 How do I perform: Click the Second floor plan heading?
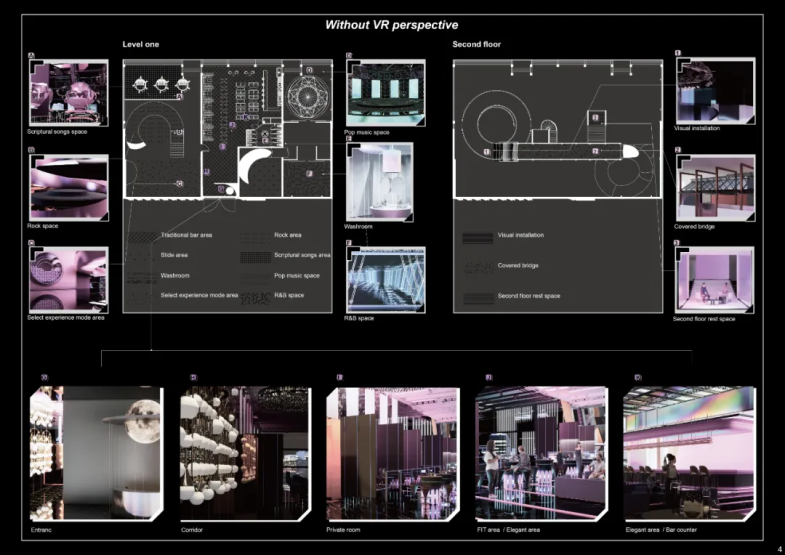[477, 45]
